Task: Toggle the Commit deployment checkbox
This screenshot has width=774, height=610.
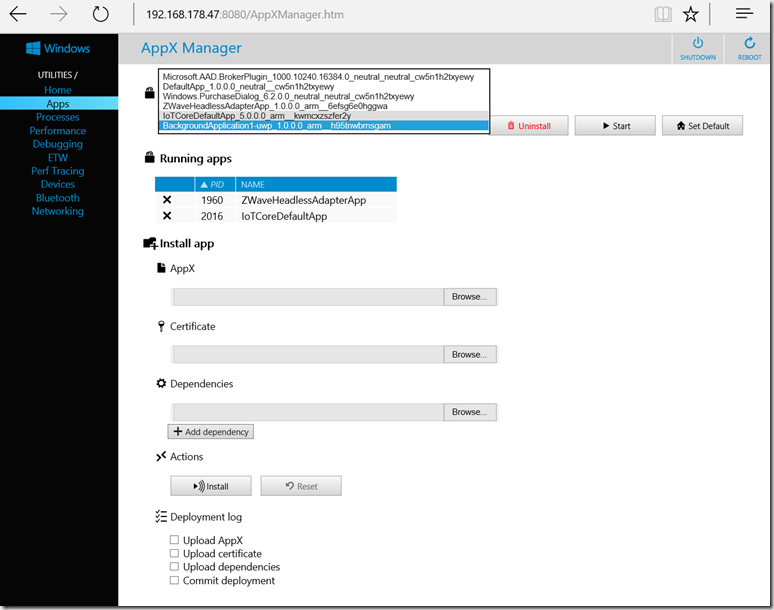Action: (x=174, y=580)
